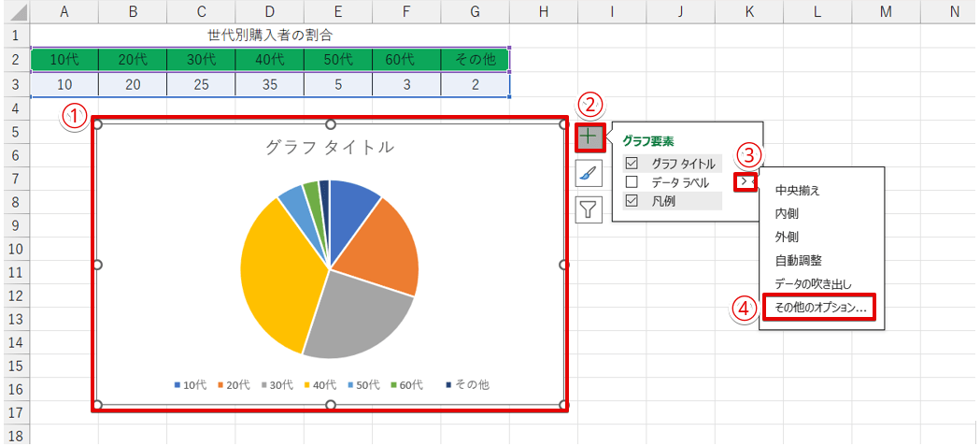Enable the データ ラベル checkbox
This screenshot has height=446, width=980.
[x=632, y=182]
